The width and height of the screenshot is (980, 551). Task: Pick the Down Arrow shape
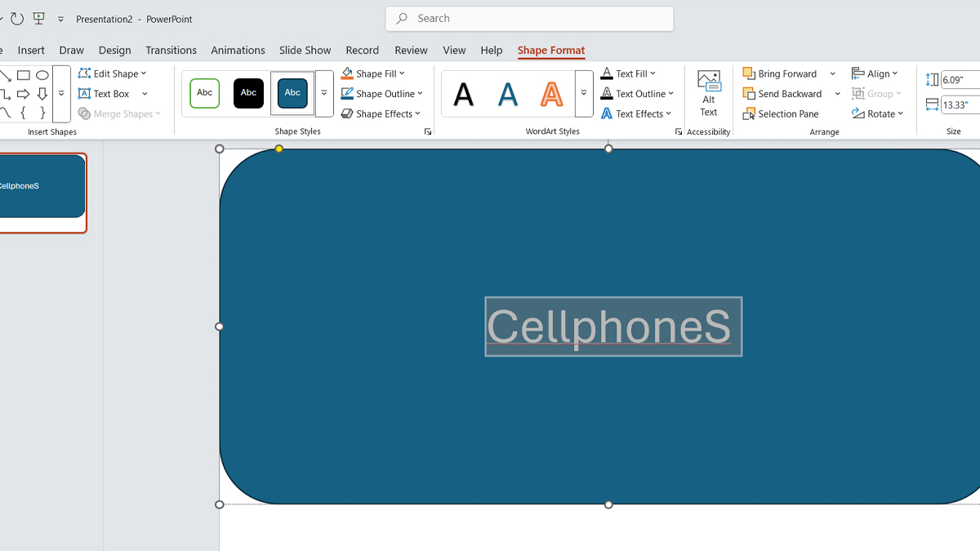42,94
